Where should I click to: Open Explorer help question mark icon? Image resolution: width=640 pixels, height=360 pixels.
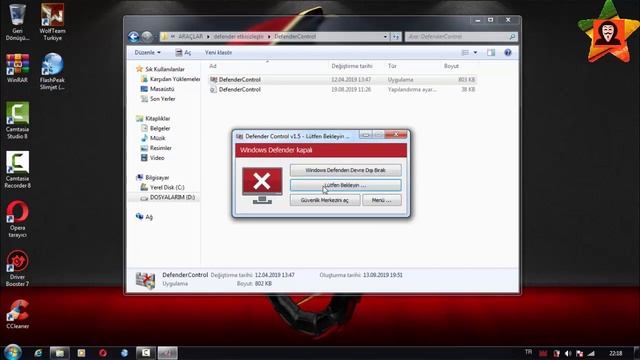(508, 53)
